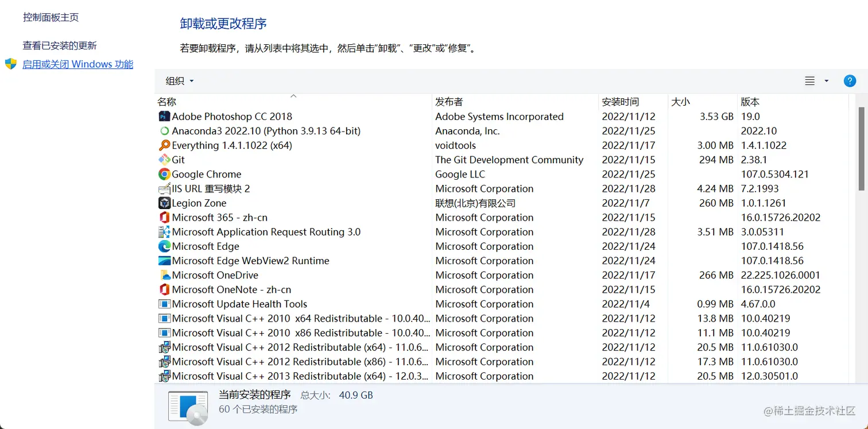The height and width of the screenshot is (429, 868).
Task: Select Anaconda3 2022.10 (Python 3.9.13 64-bit)
Action: 266,131
